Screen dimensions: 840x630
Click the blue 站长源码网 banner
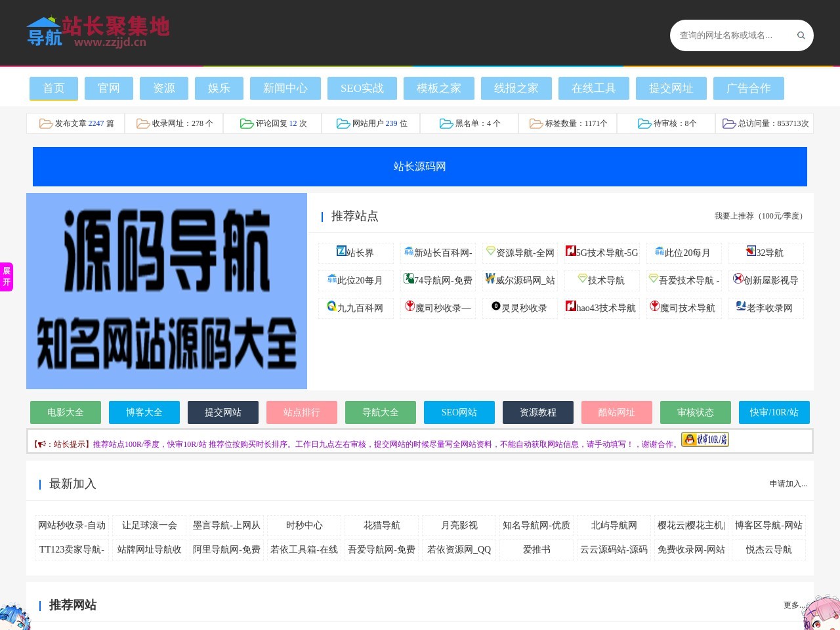420,167
